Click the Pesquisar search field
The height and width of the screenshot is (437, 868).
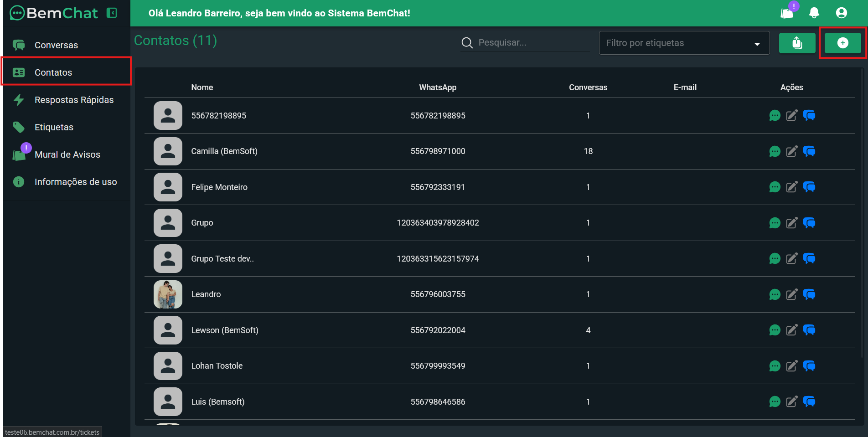(x=531, y=42)
